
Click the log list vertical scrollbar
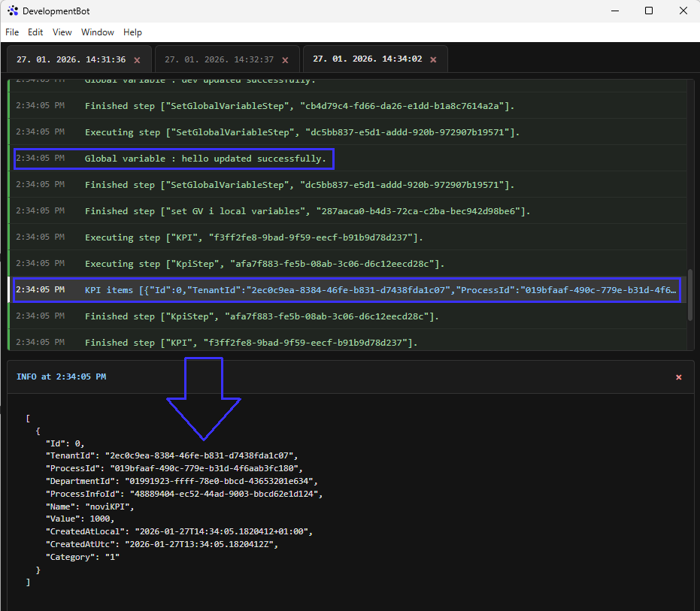tap(690, 296)
